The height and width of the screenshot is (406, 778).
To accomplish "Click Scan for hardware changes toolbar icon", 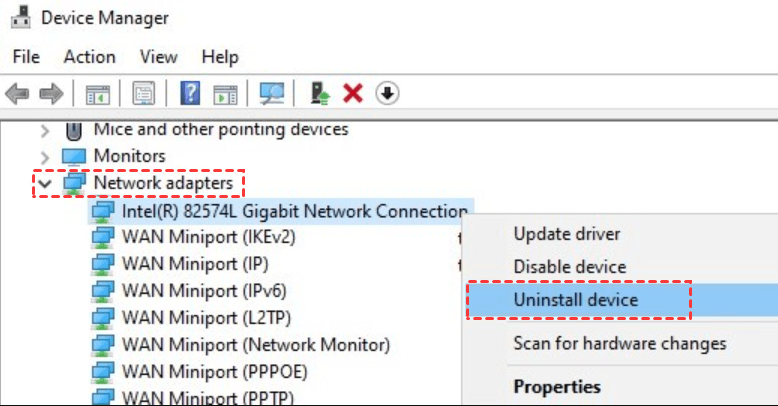I will [x=272, y=94].
